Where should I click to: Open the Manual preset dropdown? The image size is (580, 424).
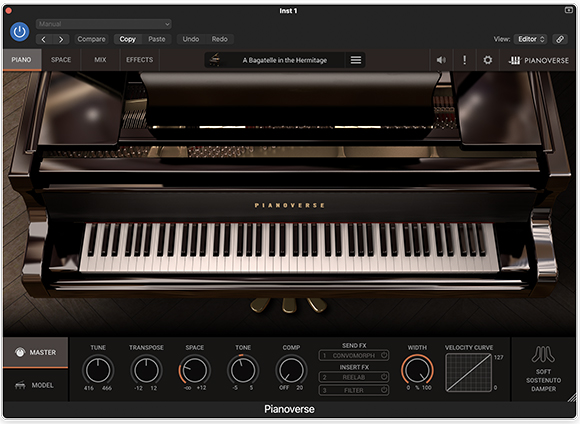pyautogui.click(x=104, y=24)
